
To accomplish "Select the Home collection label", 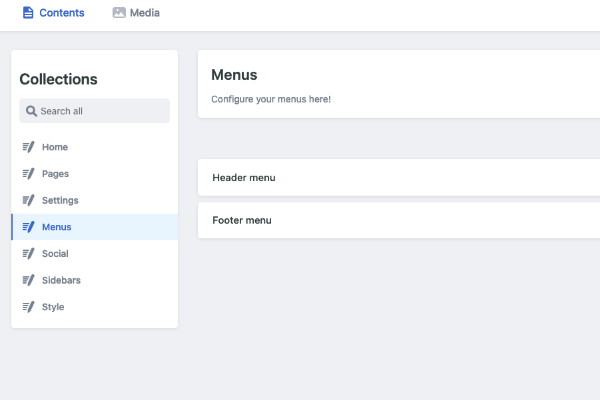I will (55, 147).
